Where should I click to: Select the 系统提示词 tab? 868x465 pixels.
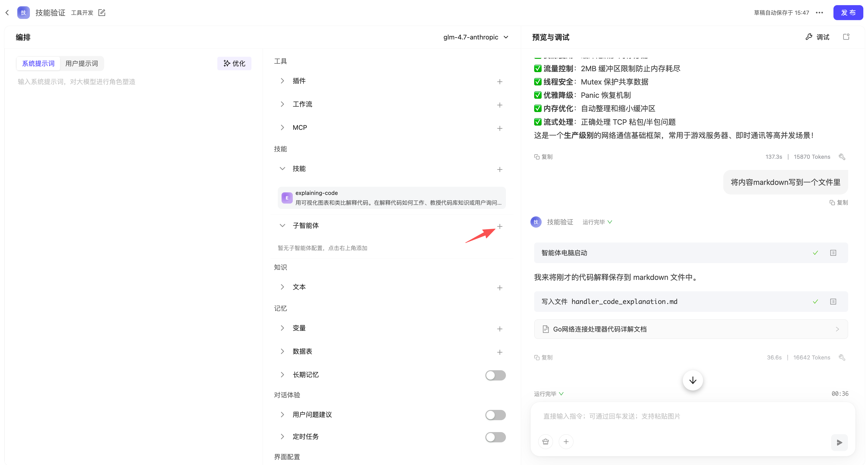(39, 64)
